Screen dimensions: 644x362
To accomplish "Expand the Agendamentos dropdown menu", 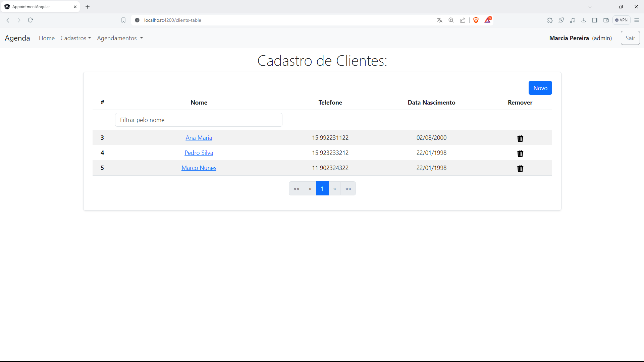I will pos(119,38).
